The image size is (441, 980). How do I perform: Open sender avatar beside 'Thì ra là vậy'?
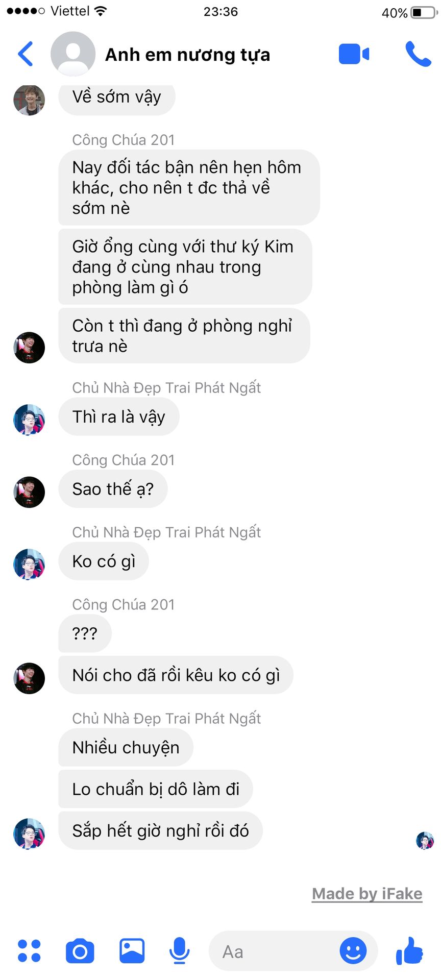[x=29, y=420]
